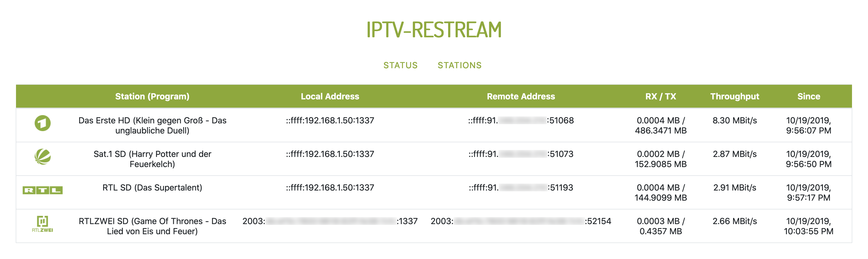Viewport: 868px width, 259px height.
Task: Click the IPTV-RESTREAM title
Action: pyautogui.click(x=434, y=30)
